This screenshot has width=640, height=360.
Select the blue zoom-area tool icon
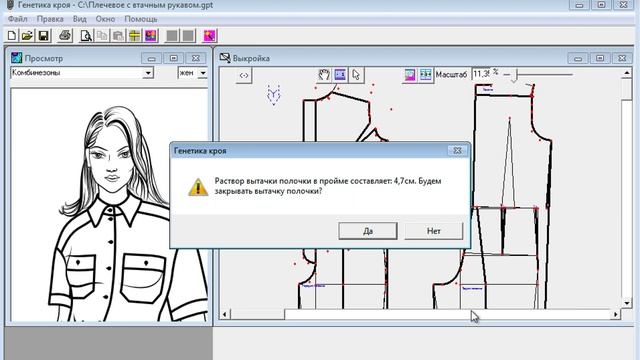tap(340, 75)
